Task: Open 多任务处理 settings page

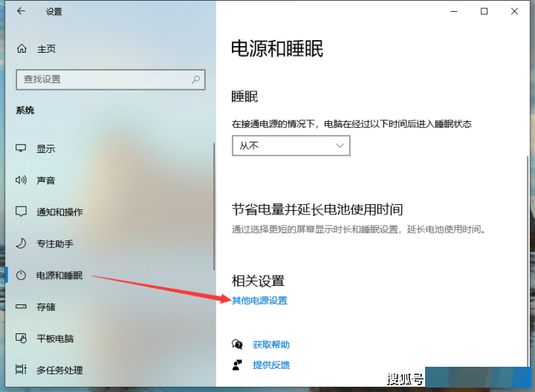Action: (59, 370)
